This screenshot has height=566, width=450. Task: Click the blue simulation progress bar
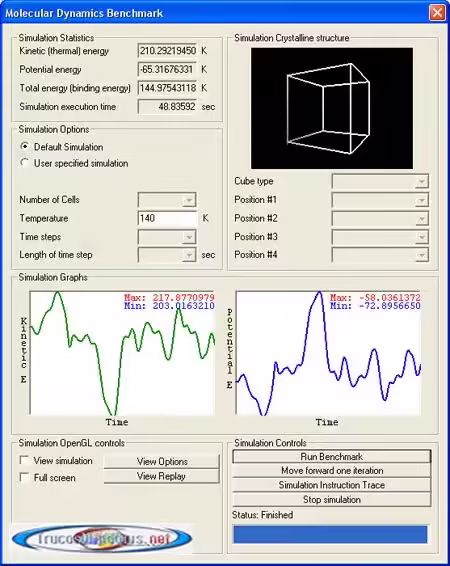click(x=330, y=535)
